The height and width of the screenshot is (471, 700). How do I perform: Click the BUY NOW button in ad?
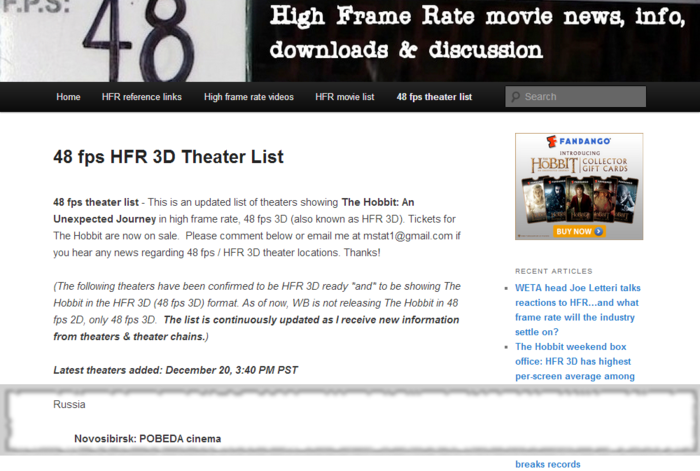579,231
